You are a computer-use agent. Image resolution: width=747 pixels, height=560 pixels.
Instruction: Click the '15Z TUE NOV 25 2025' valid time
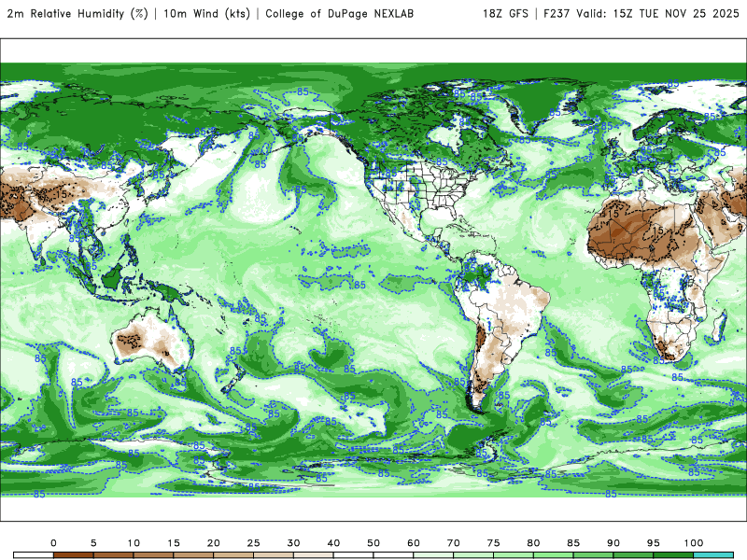(676, 14)
